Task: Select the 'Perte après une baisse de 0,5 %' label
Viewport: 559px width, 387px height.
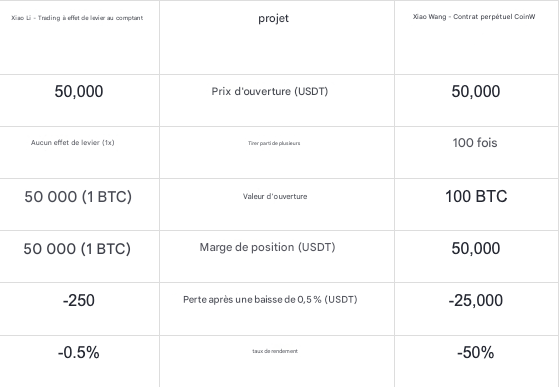Action: (x=270, y=299)
